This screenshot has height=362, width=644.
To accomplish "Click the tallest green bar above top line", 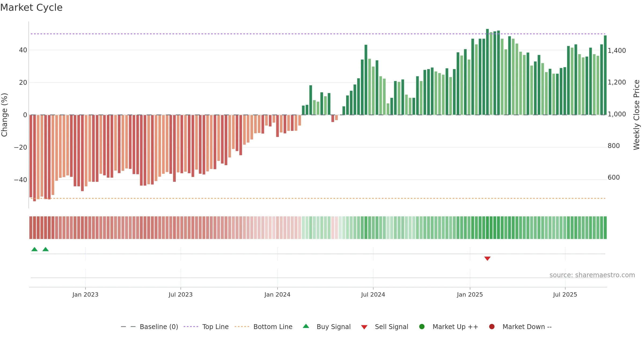I will [487, 72].
